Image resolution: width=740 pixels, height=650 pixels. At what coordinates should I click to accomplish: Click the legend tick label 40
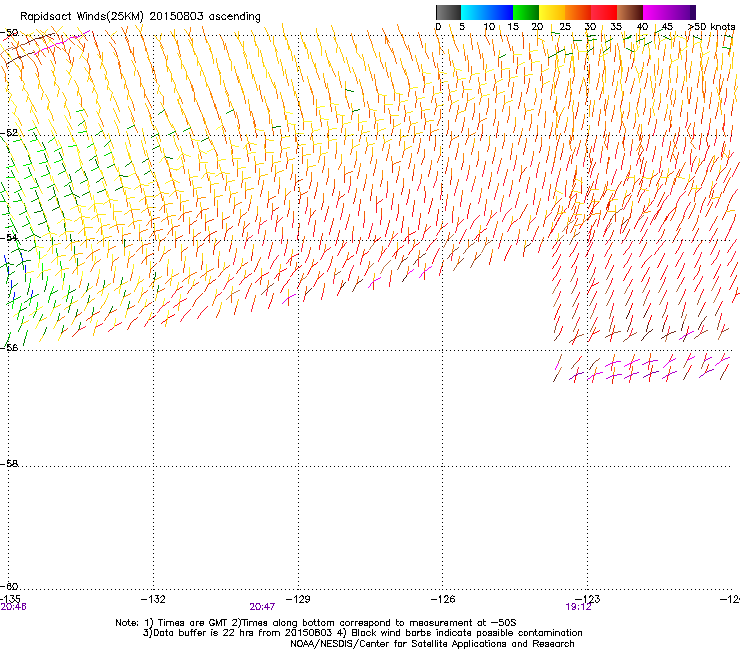tap(642, 27)
